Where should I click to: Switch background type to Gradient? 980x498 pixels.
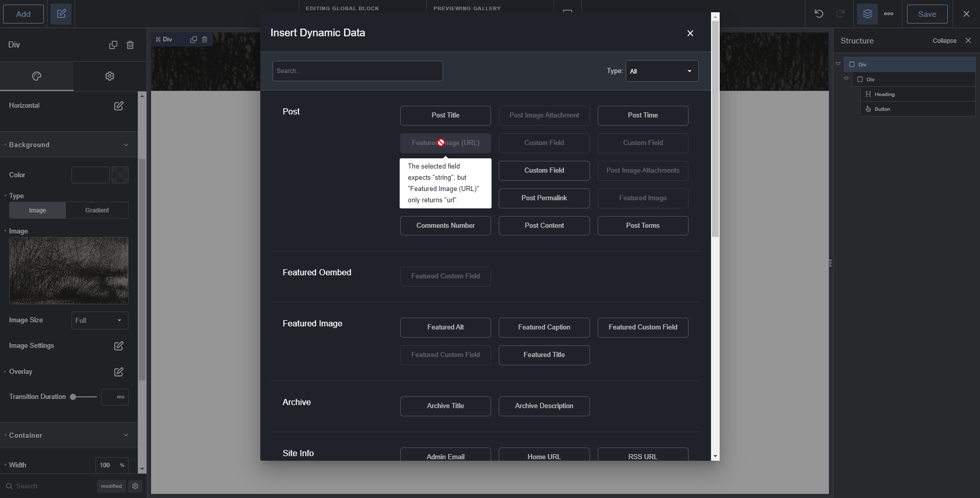pos(97,210)
